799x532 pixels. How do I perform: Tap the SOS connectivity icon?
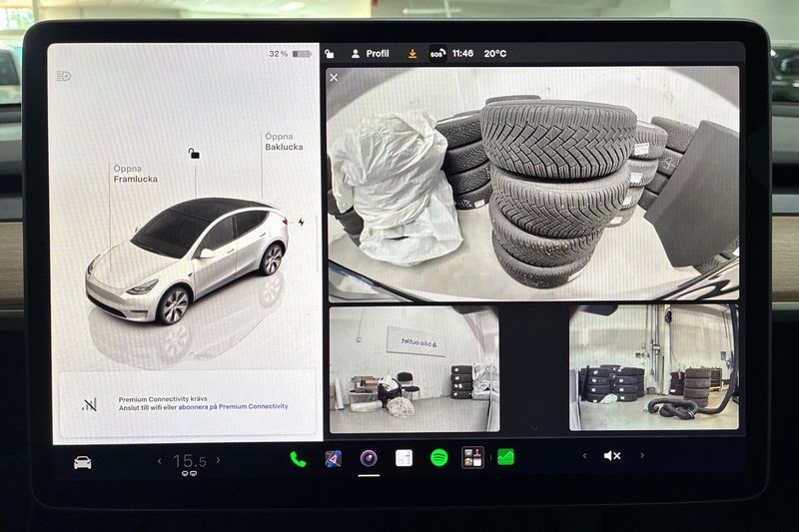(437, 54)
